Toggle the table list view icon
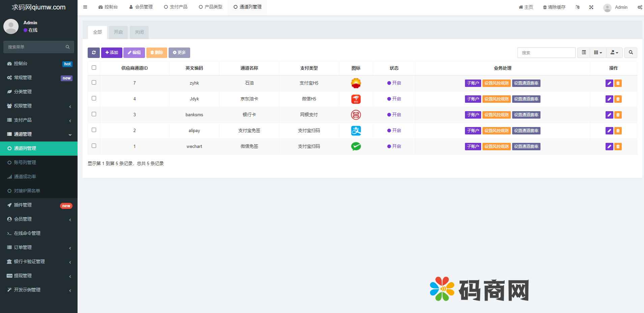 tap(584, 53)
